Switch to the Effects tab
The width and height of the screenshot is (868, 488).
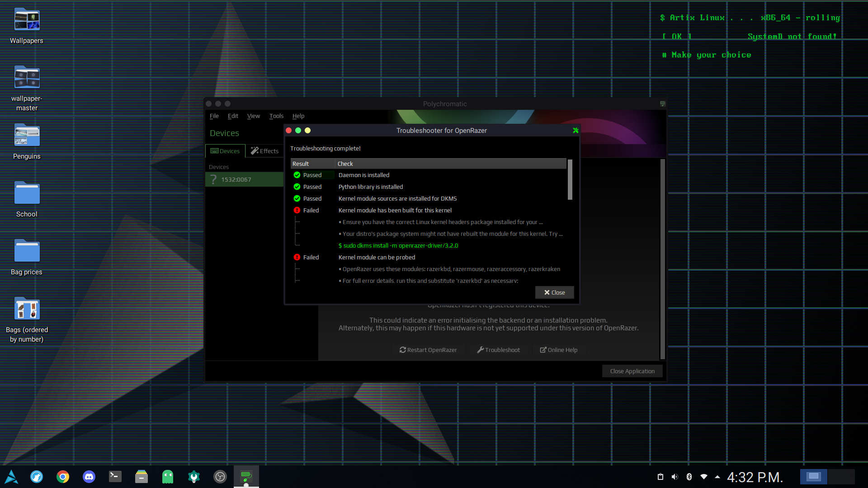click(x=268, y=151)
